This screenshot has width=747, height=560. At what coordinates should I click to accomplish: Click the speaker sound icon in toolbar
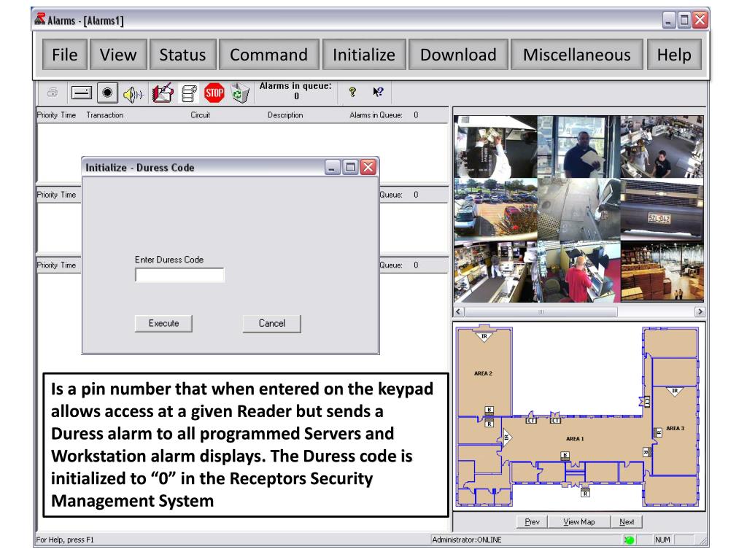click(132, 93)
